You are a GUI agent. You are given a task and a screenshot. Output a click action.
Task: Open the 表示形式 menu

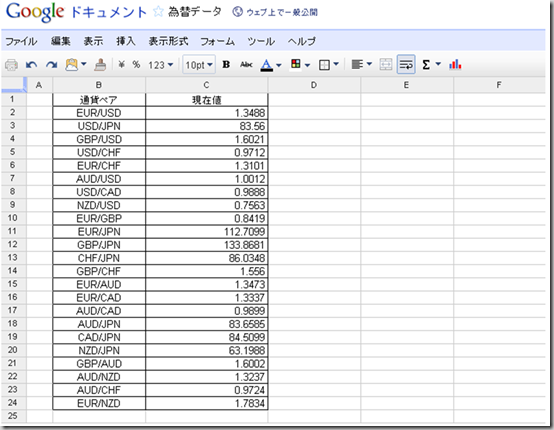pos(168,41)
